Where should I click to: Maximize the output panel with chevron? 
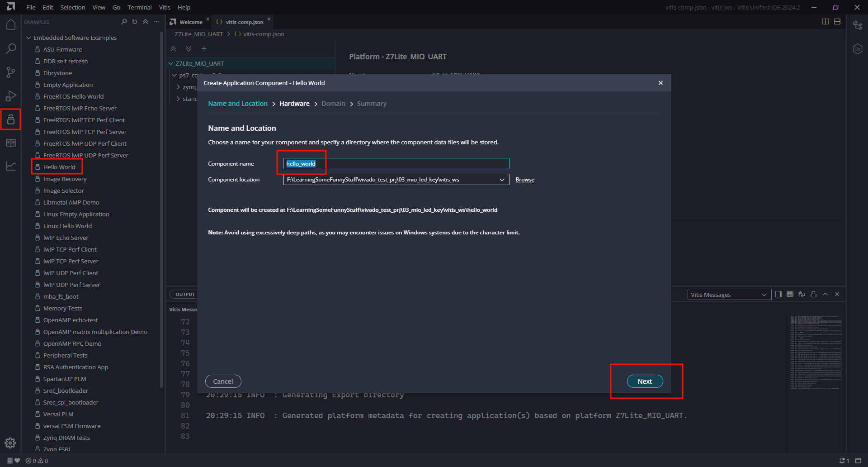pos(825,294)
